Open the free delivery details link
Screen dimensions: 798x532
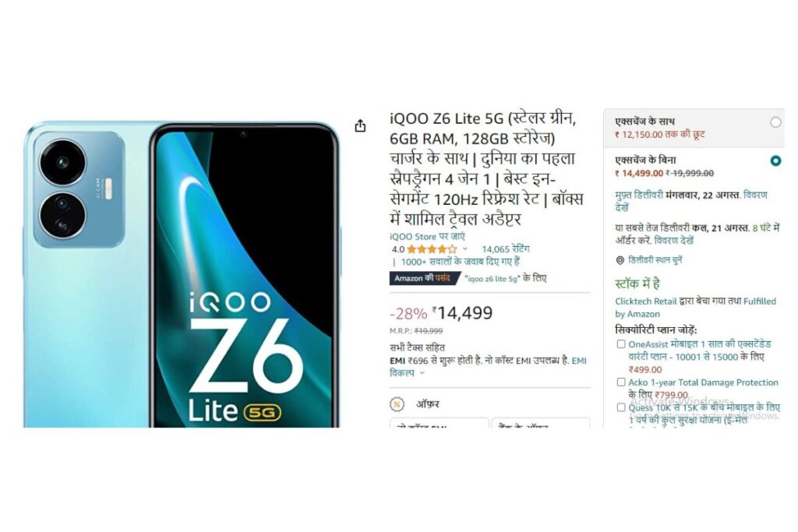coord(690,201)
